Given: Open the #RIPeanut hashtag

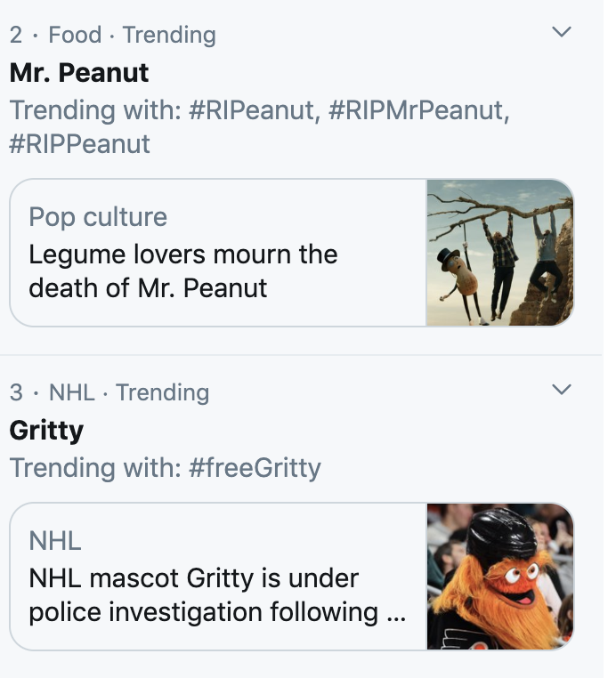Looking at the screenshot, I should 251,110.
